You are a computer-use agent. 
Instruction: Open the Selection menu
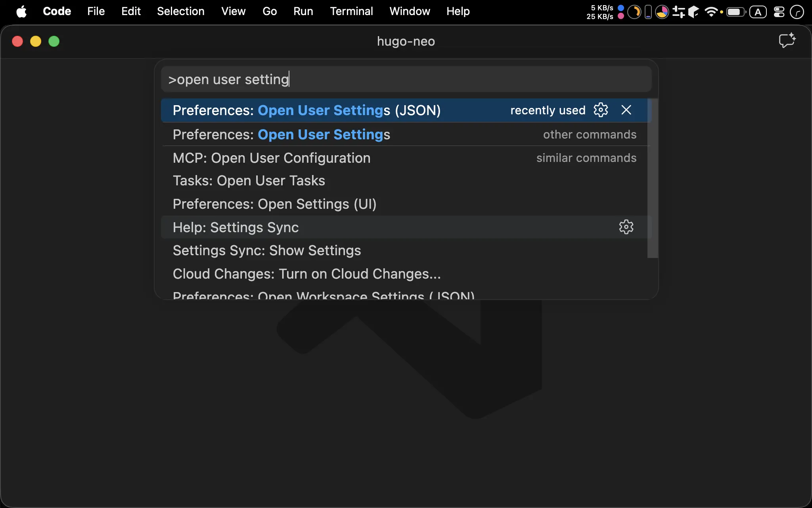[x=181, y=11]
